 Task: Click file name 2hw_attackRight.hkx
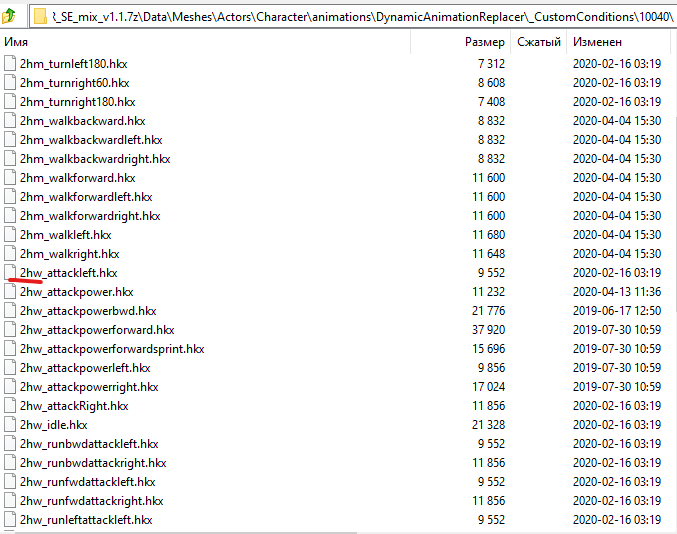pyautogui.click(x=74, y=406)
